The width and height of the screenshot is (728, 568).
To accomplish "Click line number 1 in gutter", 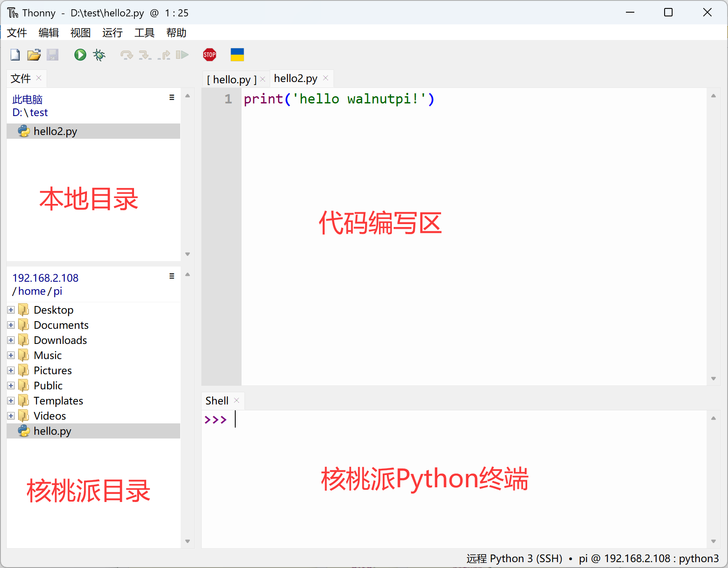I will pyautogui.click(x=228, y=99).
